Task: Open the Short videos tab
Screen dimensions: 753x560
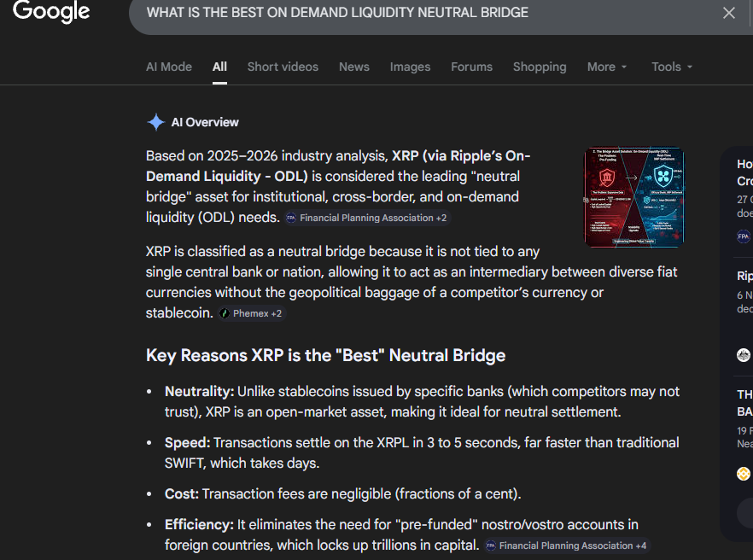Action: click(x=283, y=67)
